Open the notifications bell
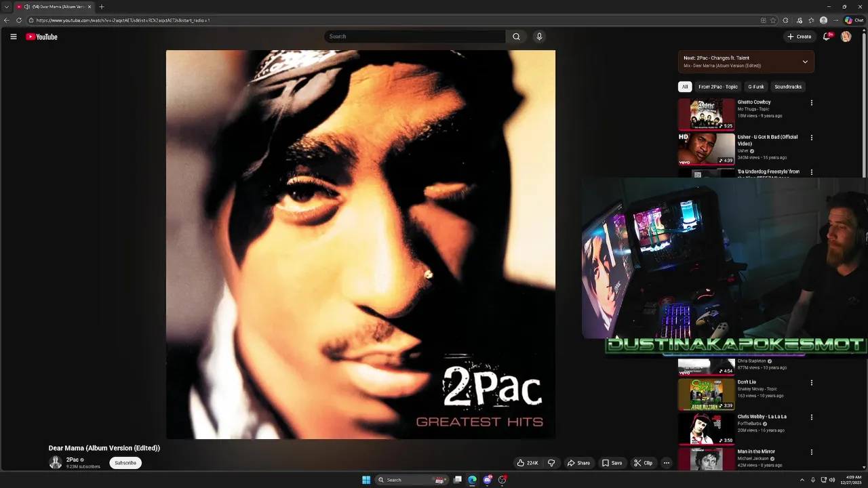868x488 pixels. (827, 37)
